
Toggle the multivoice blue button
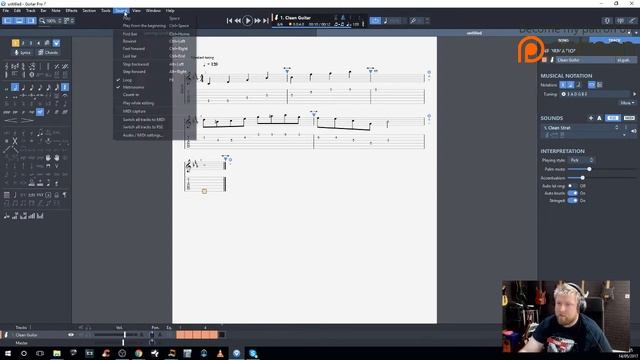(x=56, y=43)
